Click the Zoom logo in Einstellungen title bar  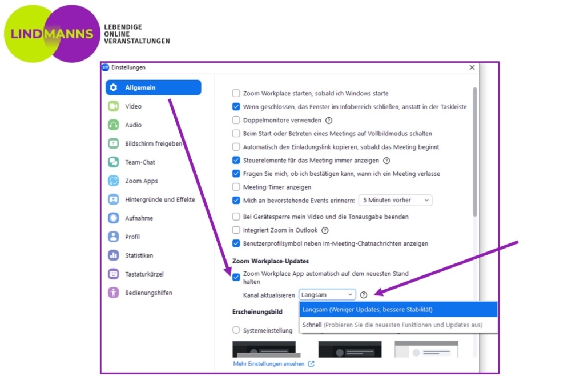tap(106, 67)
